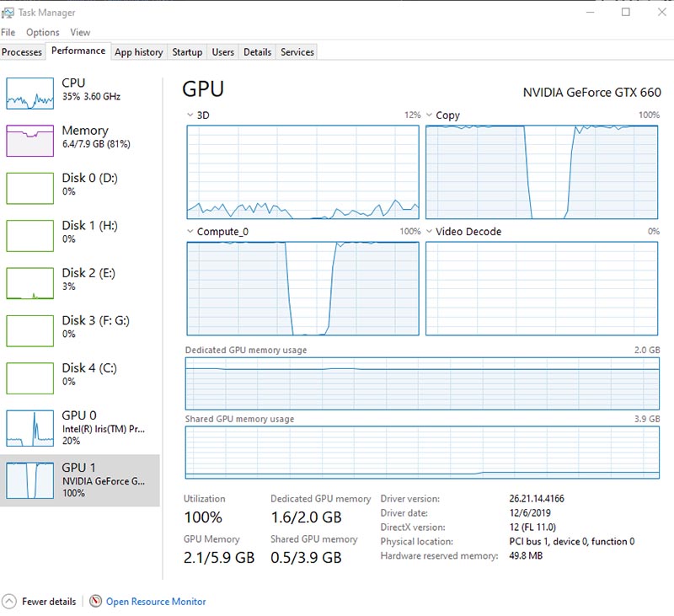Open Resource Monitor link
The width and height of the screenshot is (674, 616).
tap(156, 602)
